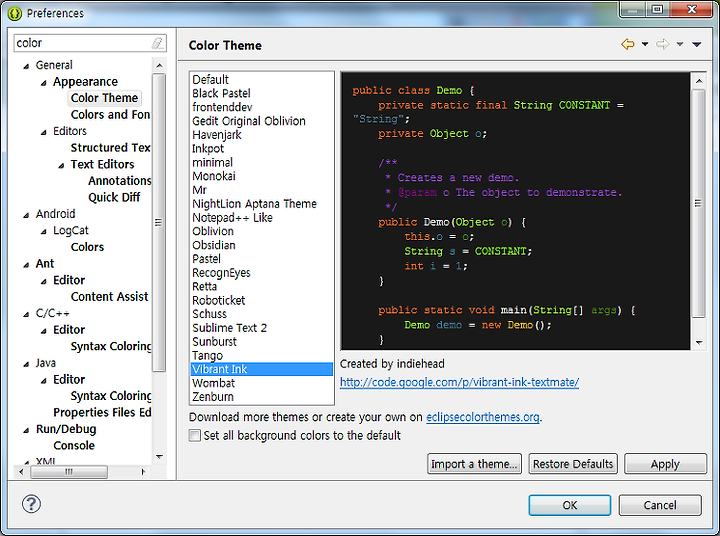Select the Inkpot theme
720x536 pixels.
[x=262, y=148]
